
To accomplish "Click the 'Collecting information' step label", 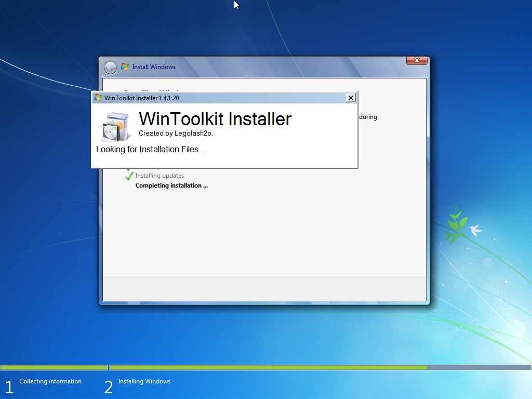I will 50,381.
